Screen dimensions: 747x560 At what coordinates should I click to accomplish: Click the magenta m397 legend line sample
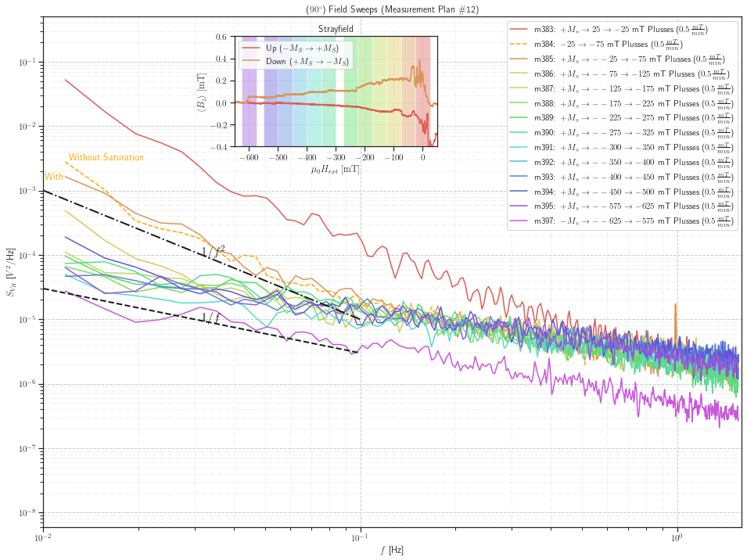click(520, 221)
